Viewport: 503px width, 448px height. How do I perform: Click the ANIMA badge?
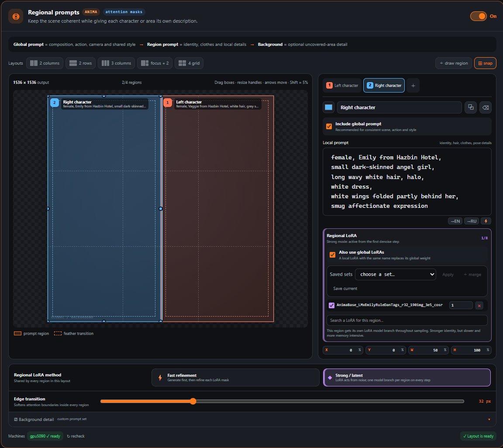pos(91,12)
